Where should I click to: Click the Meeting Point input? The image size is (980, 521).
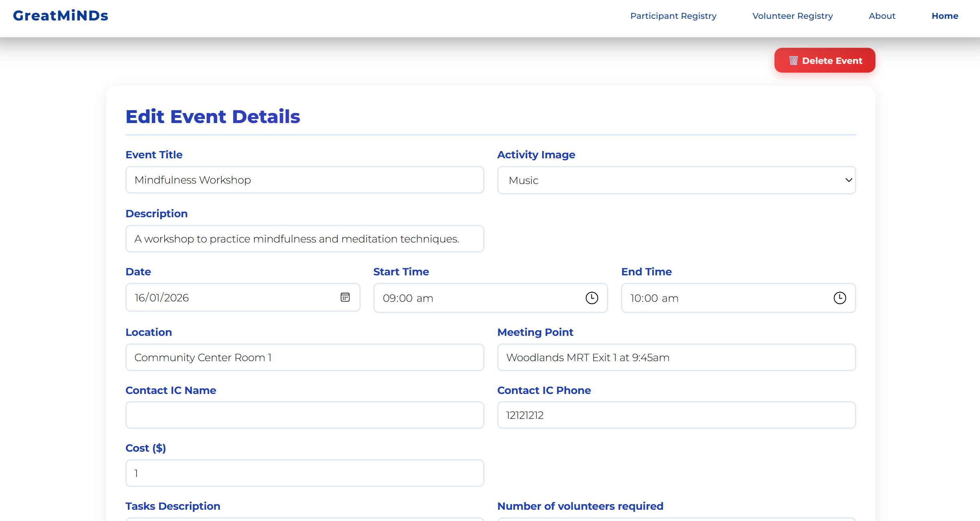676,357
